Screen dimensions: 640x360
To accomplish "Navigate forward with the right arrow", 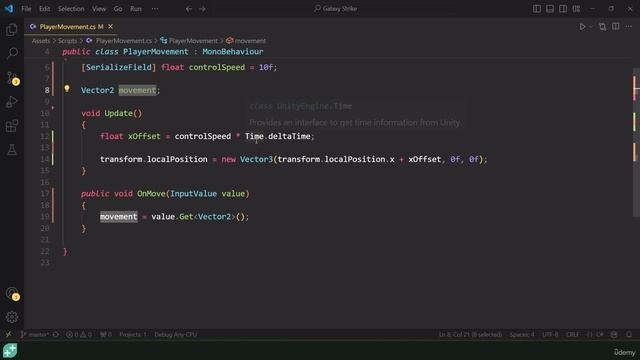I will click(x=202, y=9).
